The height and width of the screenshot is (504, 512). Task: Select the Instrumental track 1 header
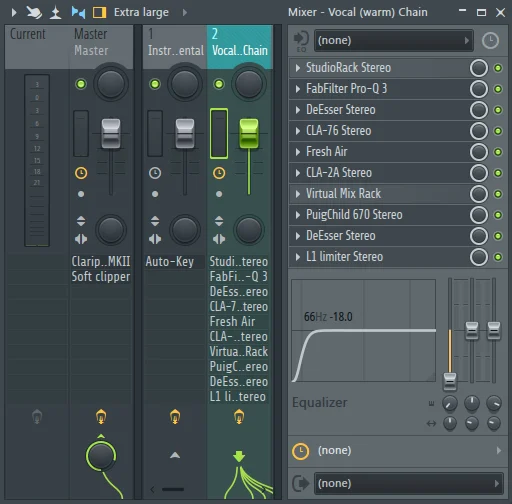pos(175,47)
